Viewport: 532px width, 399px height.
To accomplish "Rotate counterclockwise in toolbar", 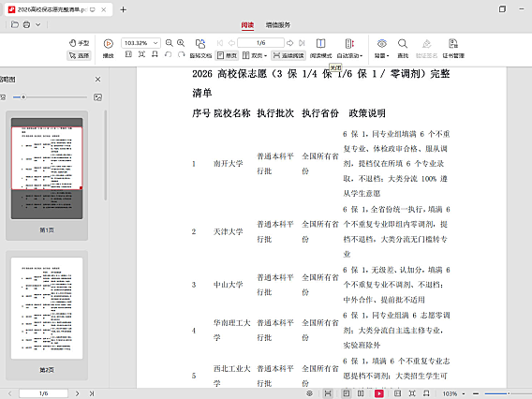I will 168,54.
